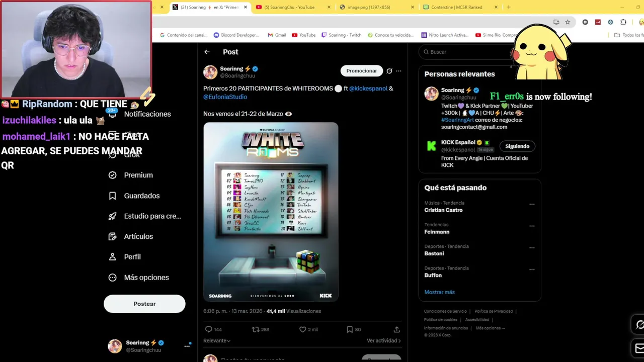Open the Gmail bookmark

pyautogui.click(x=277, y=35)
